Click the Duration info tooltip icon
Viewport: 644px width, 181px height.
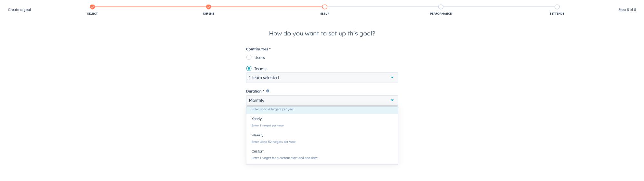coord(268,91)
